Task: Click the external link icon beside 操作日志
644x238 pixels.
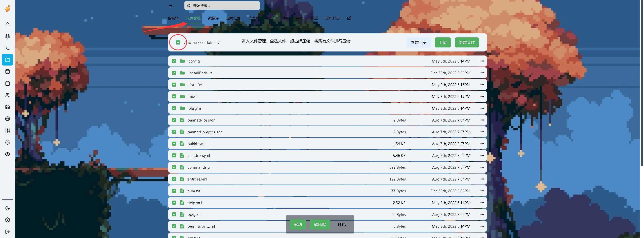Action: (x=349, y=18)
